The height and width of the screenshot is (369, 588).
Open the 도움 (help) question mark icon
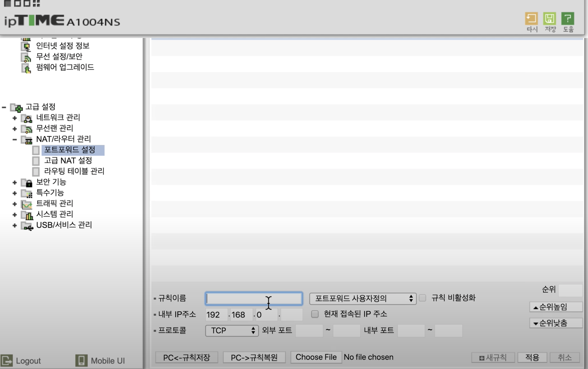(x=568, y=18)
